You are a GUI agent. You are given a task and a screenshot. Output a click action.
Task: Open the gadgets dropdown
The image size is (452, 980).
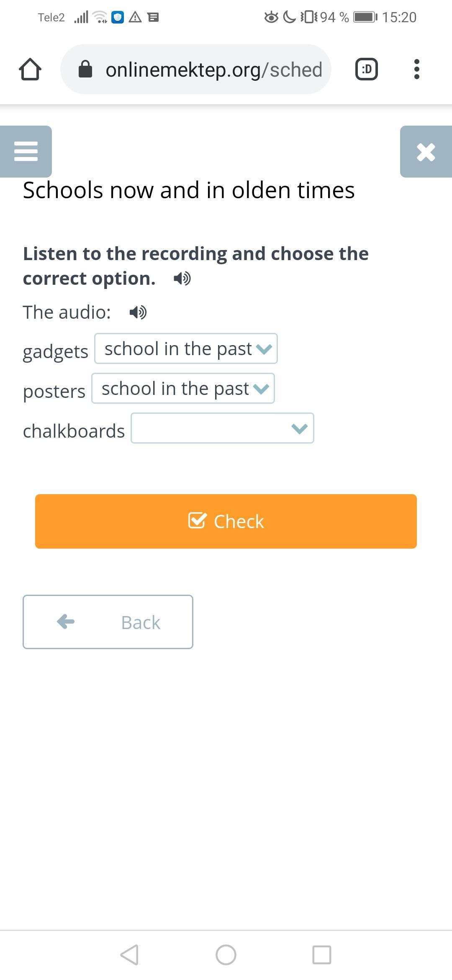186,348
